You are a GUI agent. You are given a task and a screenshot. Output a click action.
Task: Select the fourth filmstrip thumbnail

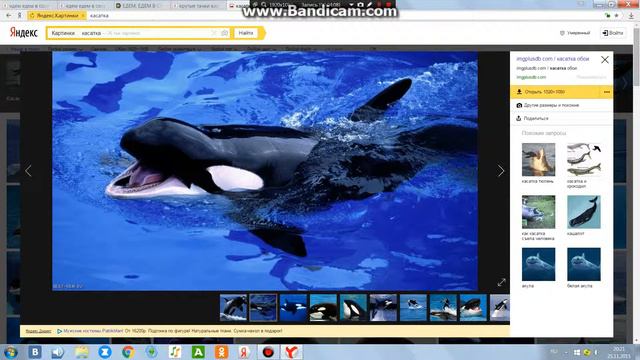pos(323,308)
